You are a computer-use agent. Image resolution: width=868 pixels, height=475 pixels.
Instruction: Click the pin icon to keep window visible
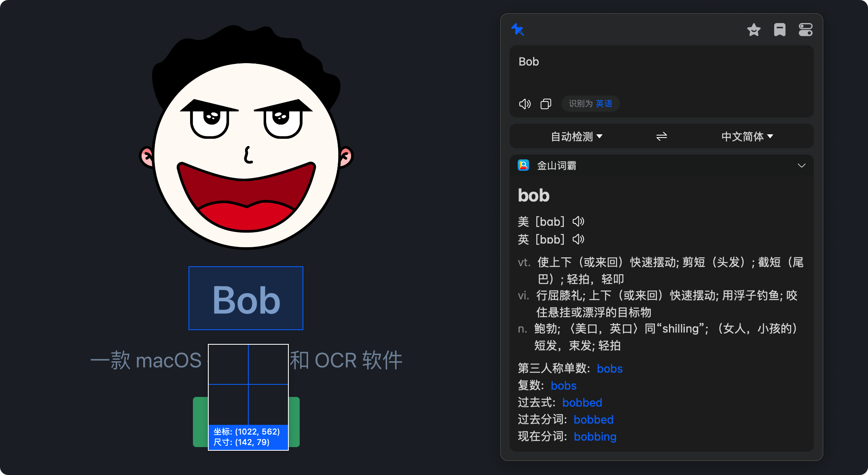[518, 29]
